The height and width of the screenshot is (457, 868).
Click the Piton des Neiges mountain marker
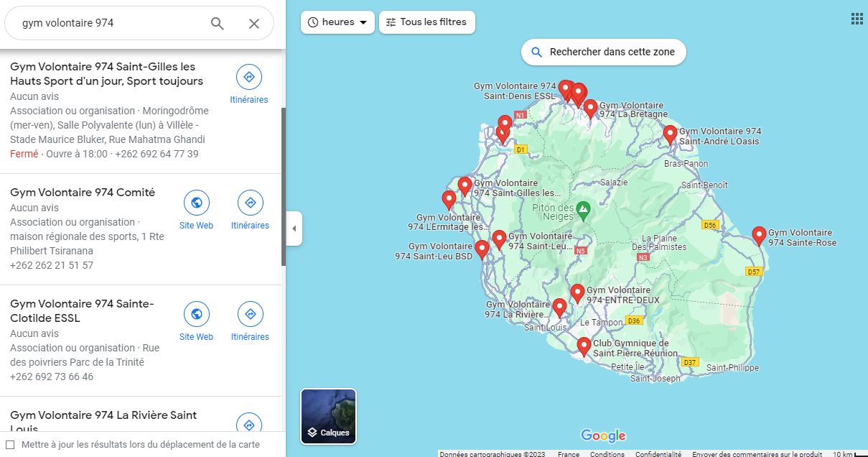click(x=584, y=211)
